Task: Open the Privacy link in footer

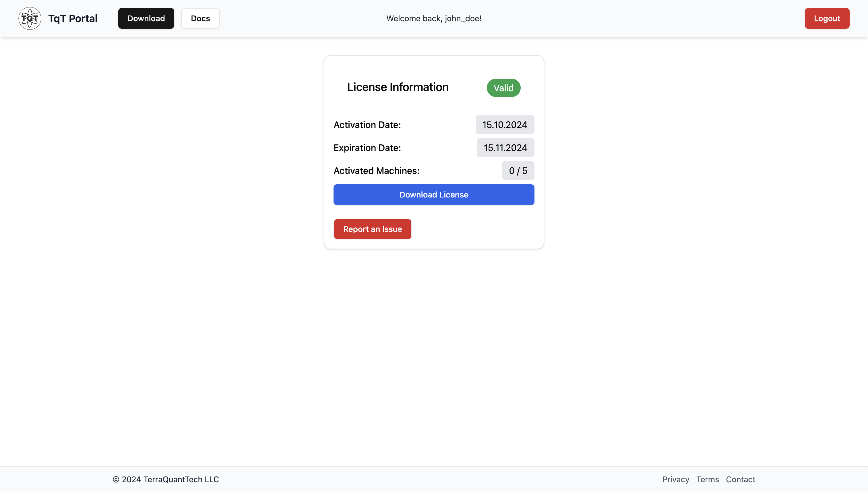Action: pos(675,479)
